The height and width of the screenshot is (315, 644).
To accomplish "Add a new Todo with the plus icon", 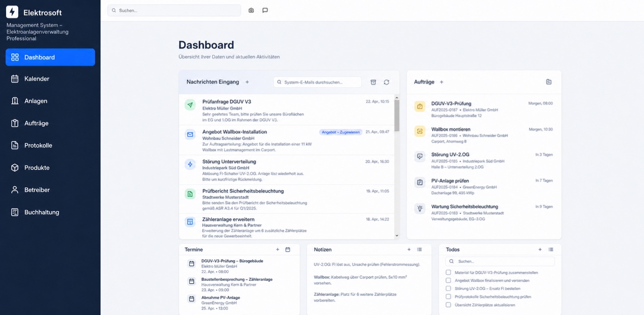I will [x=540, y=250].
